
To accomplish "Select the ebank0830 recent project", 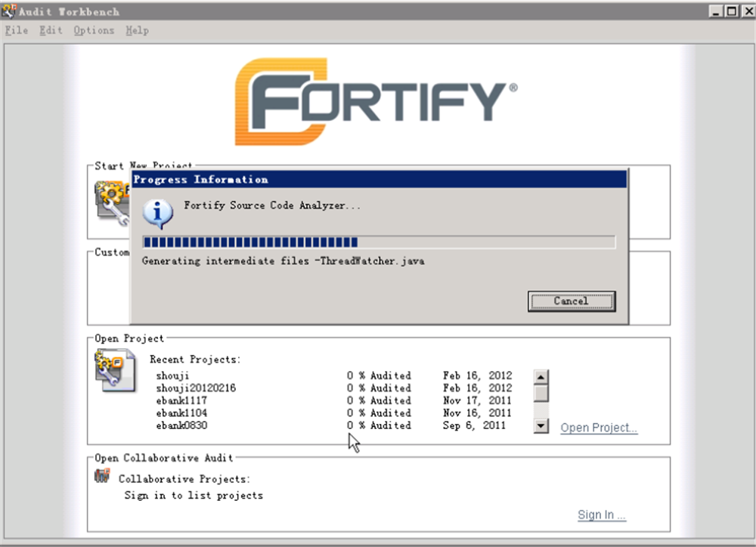I will [181, 425].
